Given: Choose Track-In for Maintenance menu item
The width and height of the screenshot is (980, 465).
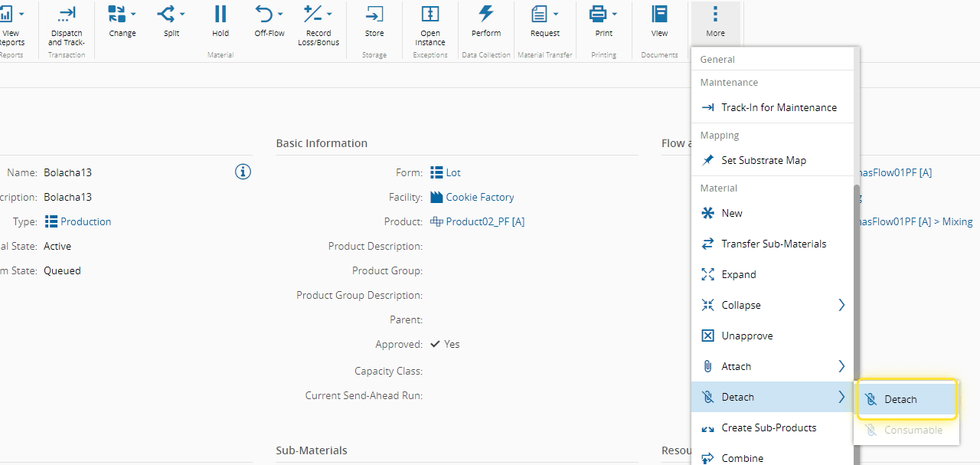Looking at the screenshot, I should [779, 107].
